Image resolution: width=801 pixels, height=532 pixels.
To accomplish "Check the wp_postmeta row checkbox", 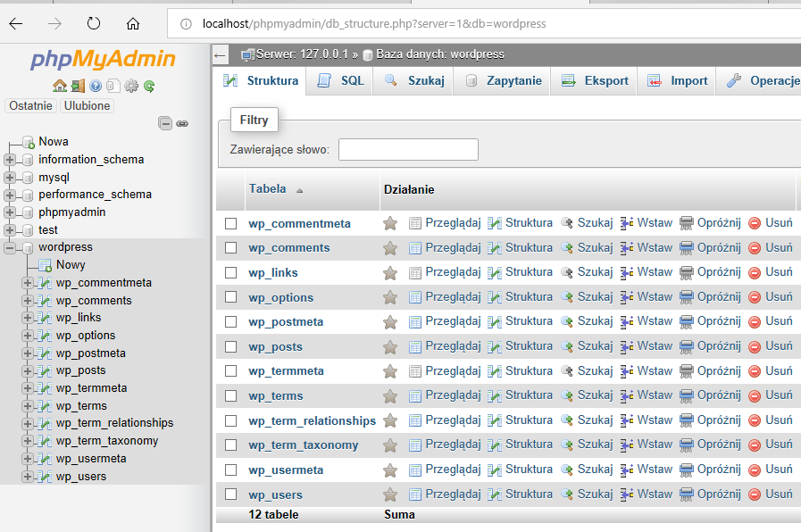I will (231, 322).
